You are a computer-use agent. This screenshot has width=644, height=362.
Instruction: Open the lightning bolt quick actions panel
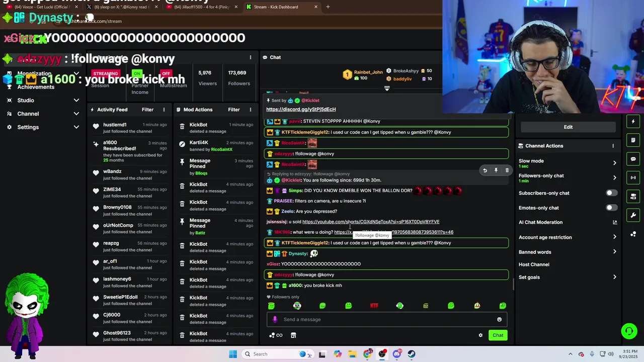[x=633, y=121]
